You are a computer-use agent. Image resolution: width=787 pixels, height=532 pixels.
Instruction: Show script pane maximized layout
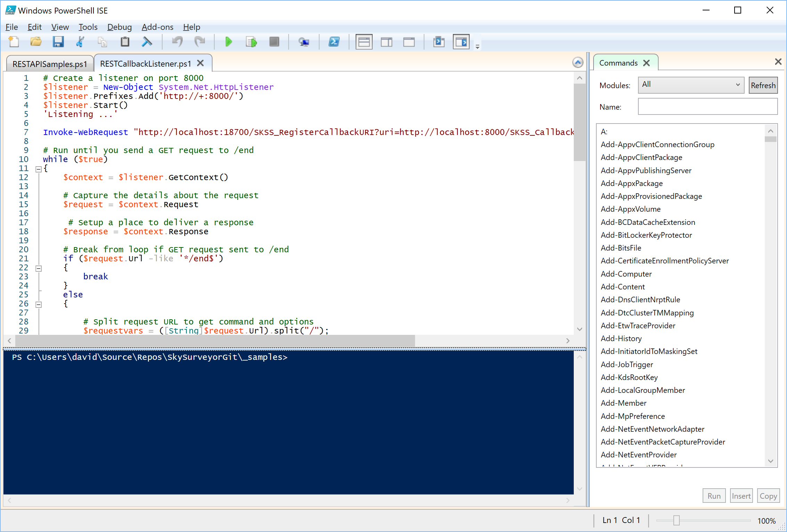coord(409,42)
